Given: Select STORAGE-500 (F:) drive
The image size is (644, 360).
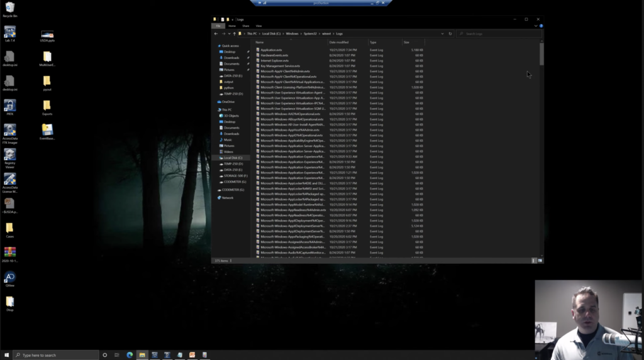Looking at the screenshot, I should [x=235, y=176].
